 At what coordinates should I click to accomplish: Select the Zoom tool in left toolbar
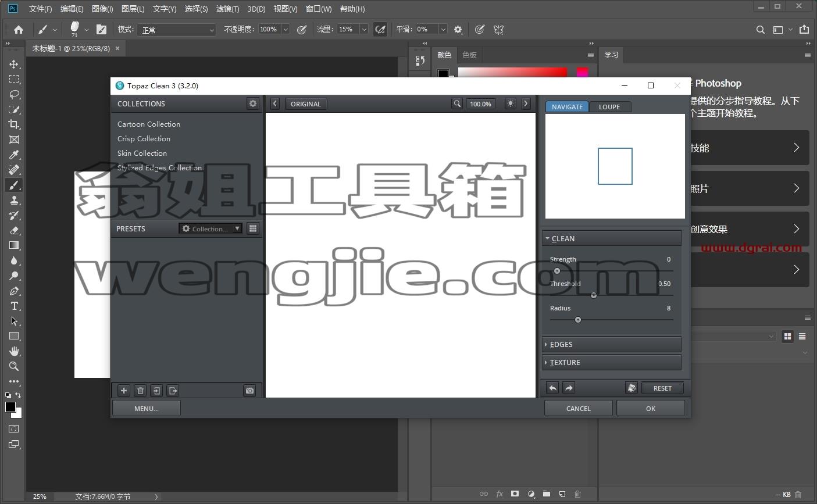pyautogui.click(x=14, y=366)
